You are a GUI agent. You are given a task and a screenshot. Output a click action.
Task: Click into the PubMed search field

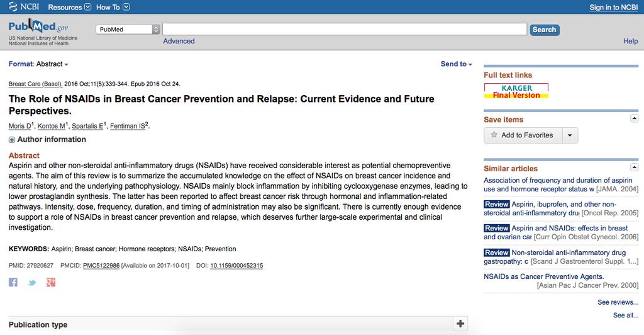coord(345,29)
